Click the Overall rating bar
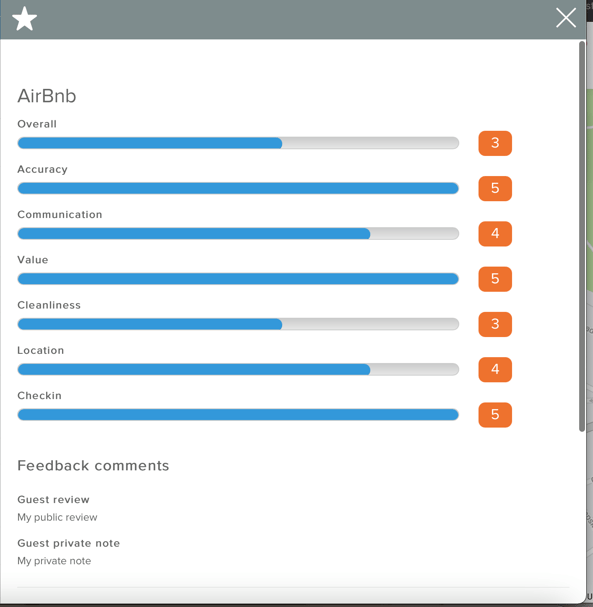593x607 pixels. (x=238, y=143)
